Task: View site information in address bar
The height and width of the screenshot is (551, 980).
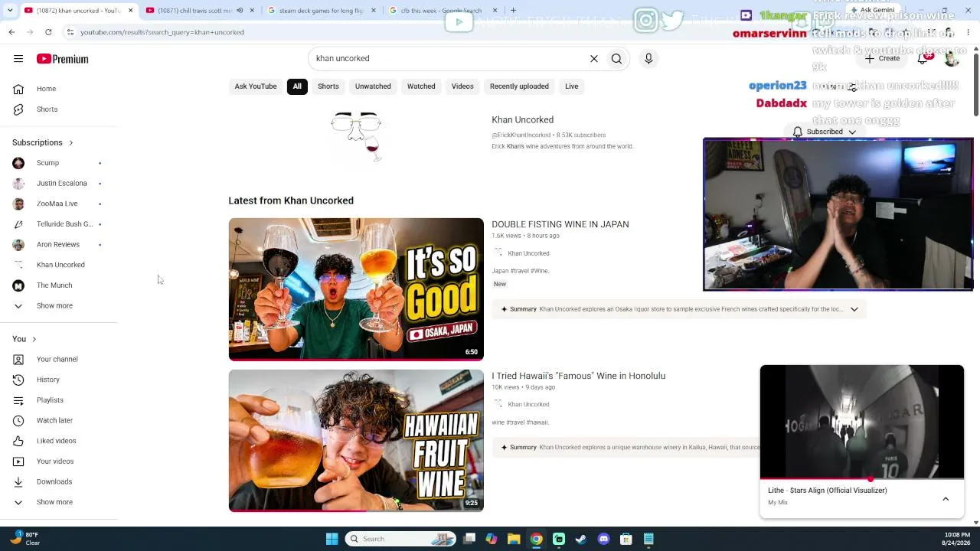Action: click(x=70, y=32)
